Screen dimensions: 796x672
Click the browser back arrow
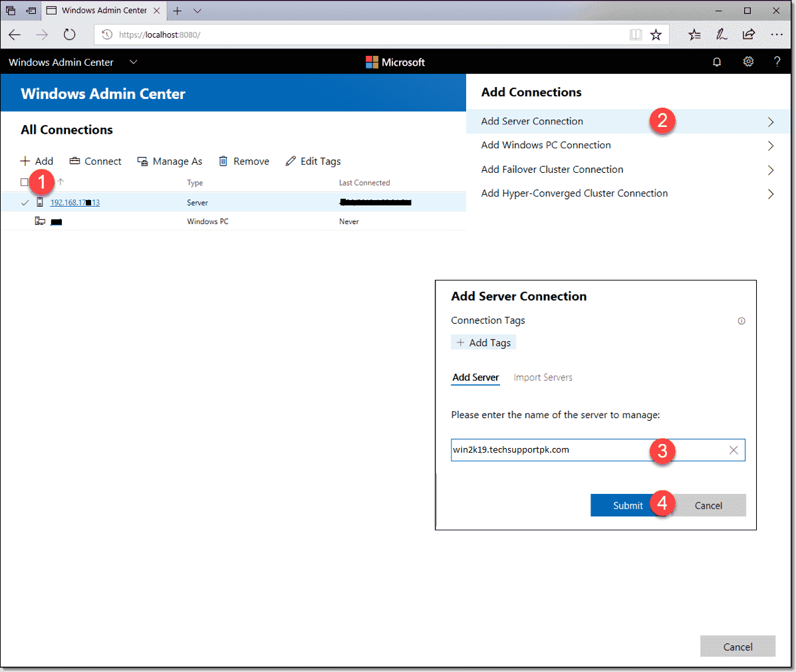pyautogui.click(x=15, y=35)
